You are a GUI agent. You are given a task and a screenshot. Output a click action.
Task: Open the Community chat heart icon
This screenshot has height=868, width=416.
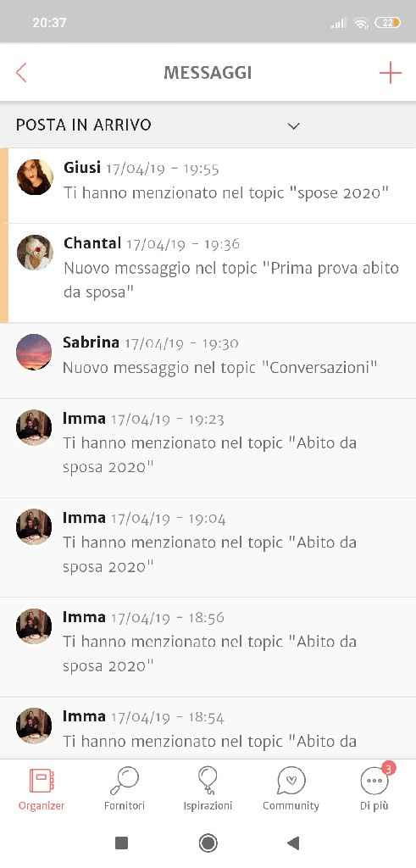pos(291,781)
